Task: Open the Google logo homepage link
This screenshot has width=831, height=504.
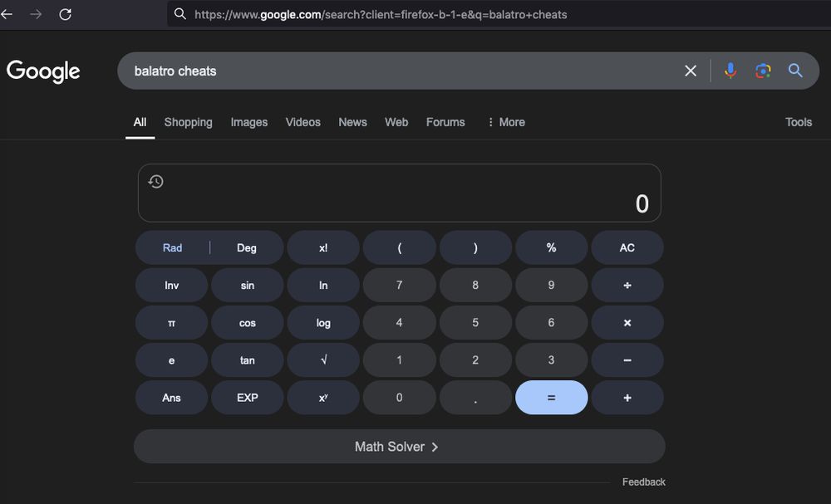Action: click(43, 71)
